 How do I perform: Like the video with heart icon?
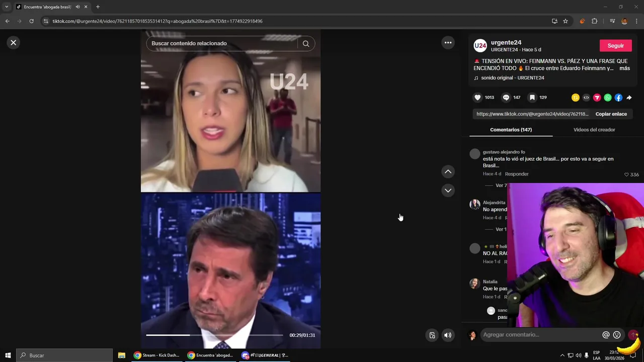pos(477,98)
